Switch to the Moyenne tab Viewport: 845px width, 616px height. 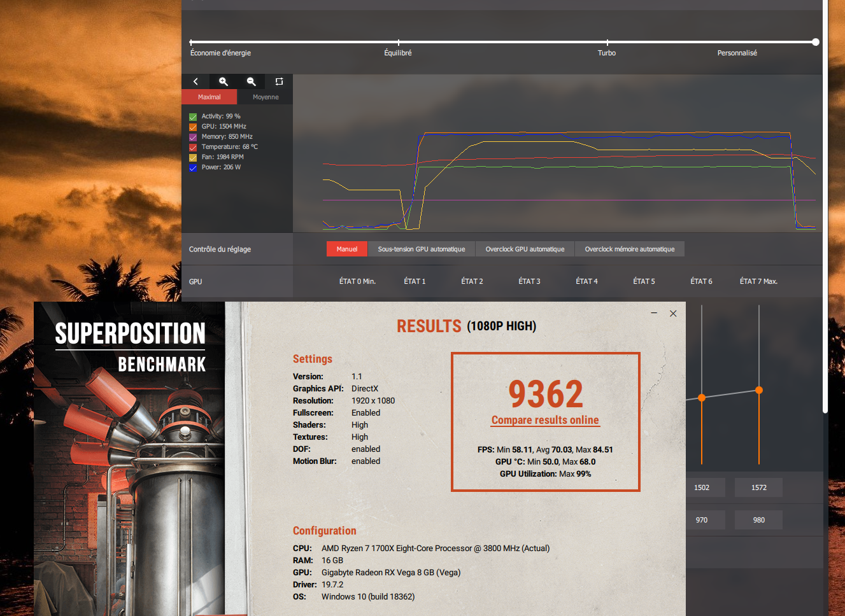266,97
